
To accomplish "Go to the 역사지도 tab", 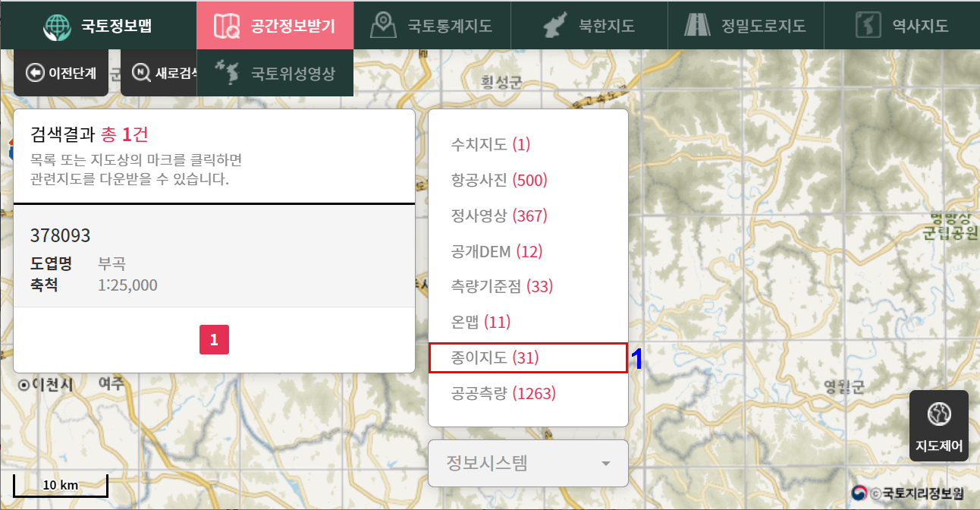I will click(x=901, y=25).
